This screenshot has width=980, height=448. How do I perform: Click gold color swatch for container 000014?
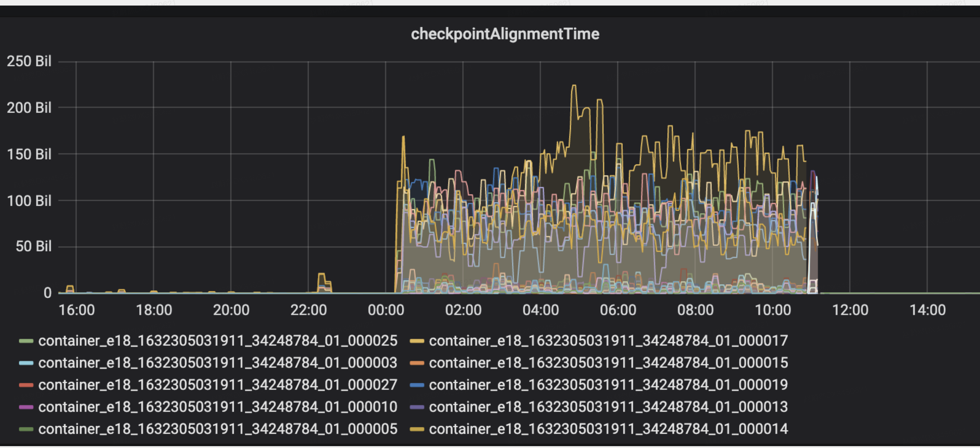click(x=417, y=429)
